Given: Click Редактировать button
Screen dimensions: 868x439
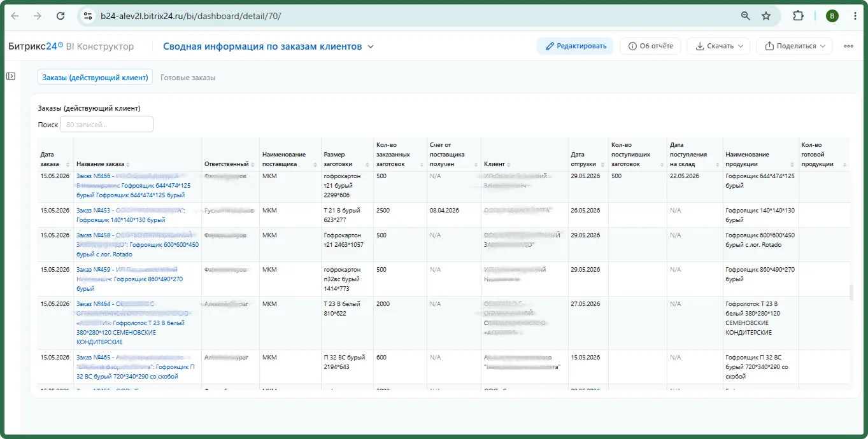Looking at the screenshot, I should click(576, 46).
